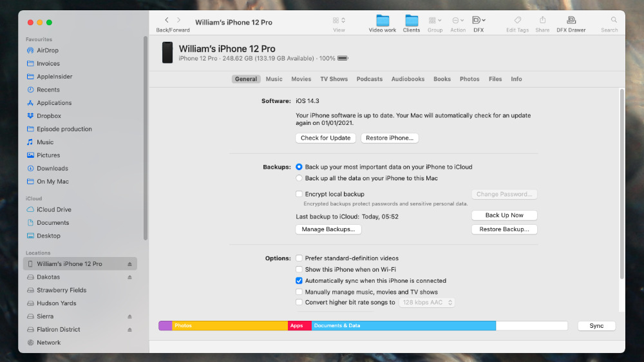Eject the Dakotas volume
The image size is (644, 362).
130,277
